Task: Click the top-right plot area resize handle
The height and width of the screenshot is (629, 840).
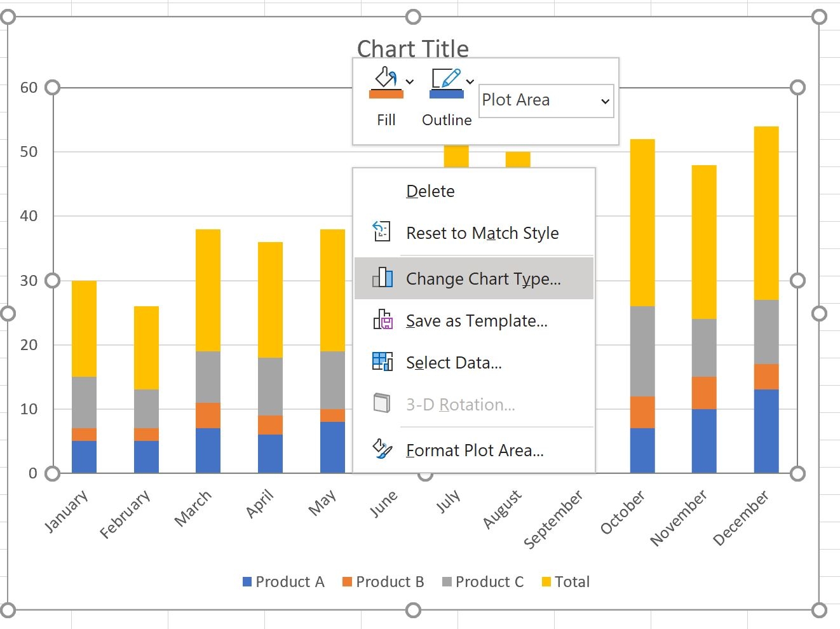Action: point(798,88)
